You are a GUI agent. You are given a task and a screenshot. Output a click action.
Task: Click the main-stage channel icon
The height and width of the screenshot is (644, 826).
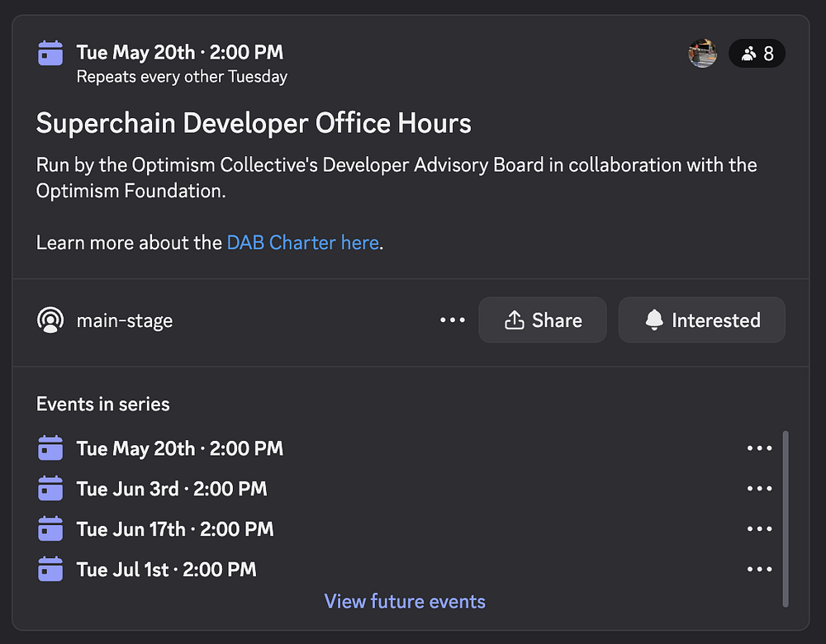tap(50, 320)
